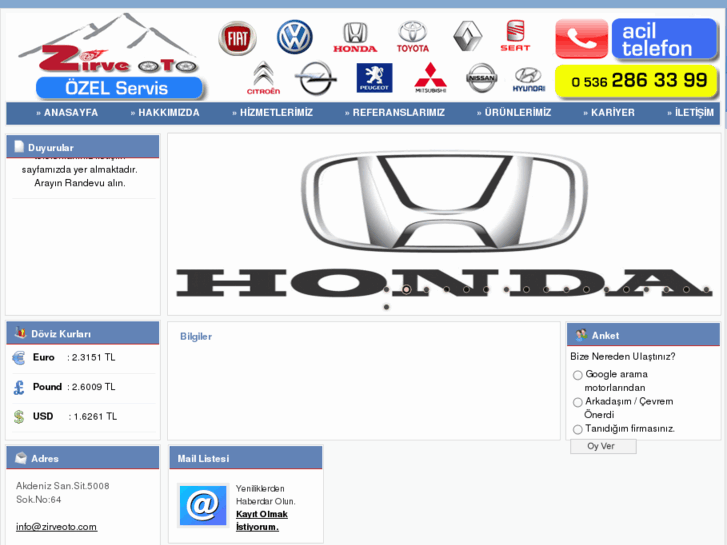This screenshot has height=545, width=727.
Task: Click the highlighted active slider dot
Action: (x=406, y=289)
